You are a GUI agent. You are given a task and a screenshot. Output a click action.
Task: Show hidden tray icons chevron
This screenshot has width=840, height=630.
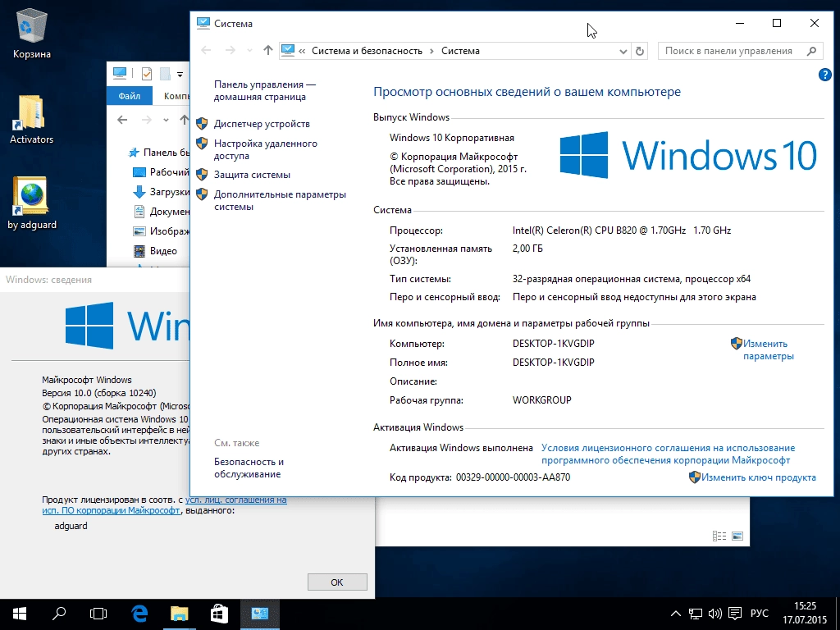tap(676, 614)
